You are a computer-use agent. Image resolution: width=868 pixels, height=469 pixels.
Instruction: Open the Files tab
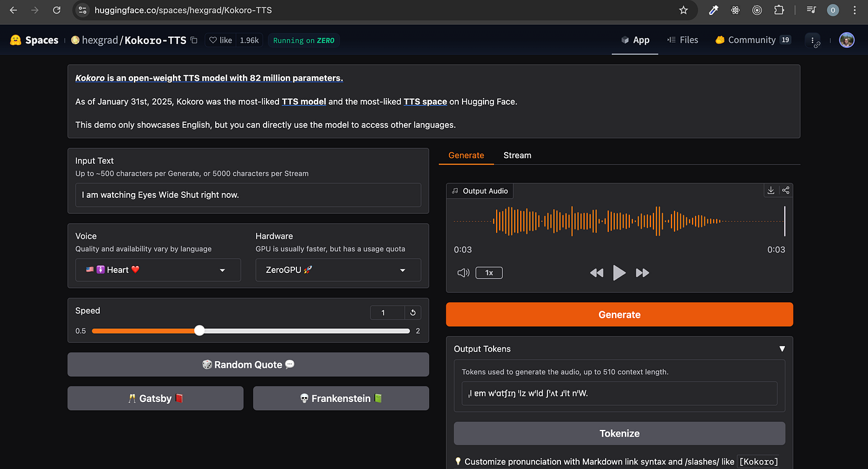tap(683, 40)
